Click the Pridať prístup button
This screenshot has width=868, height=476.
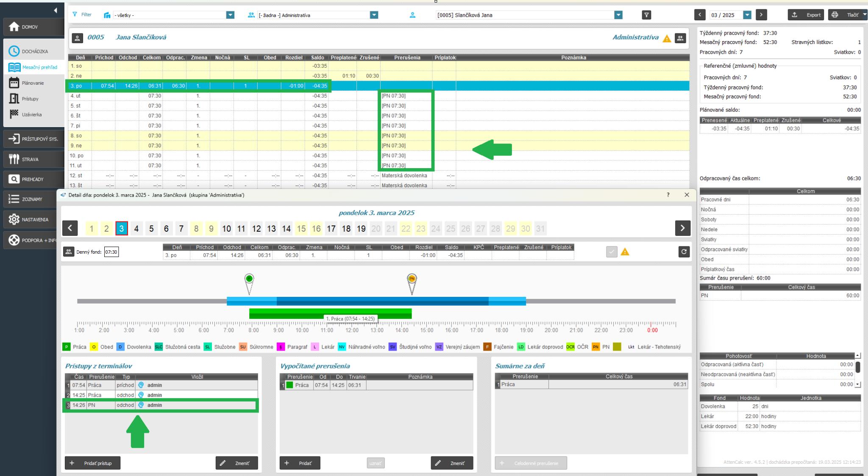tap(92, 463)
